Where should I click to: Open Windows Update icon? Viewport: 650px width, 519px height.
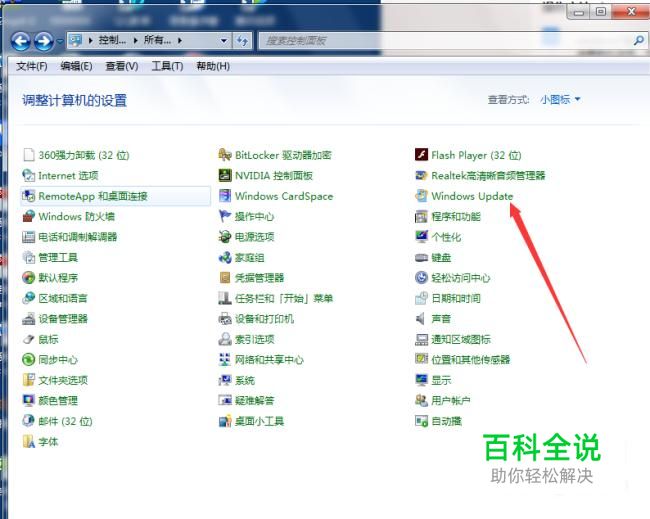coord(421,196)
